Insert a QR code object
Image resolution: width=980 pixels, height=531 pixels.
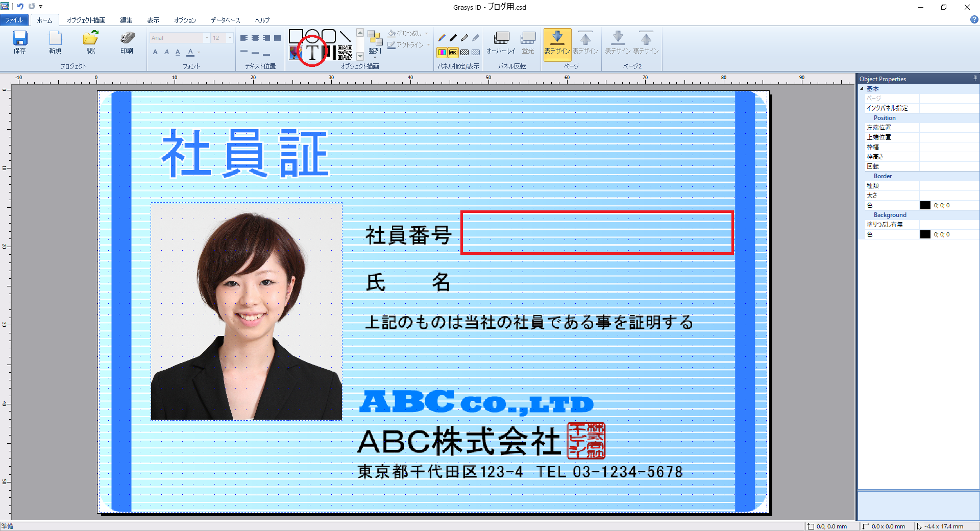(x=345, y=53)
